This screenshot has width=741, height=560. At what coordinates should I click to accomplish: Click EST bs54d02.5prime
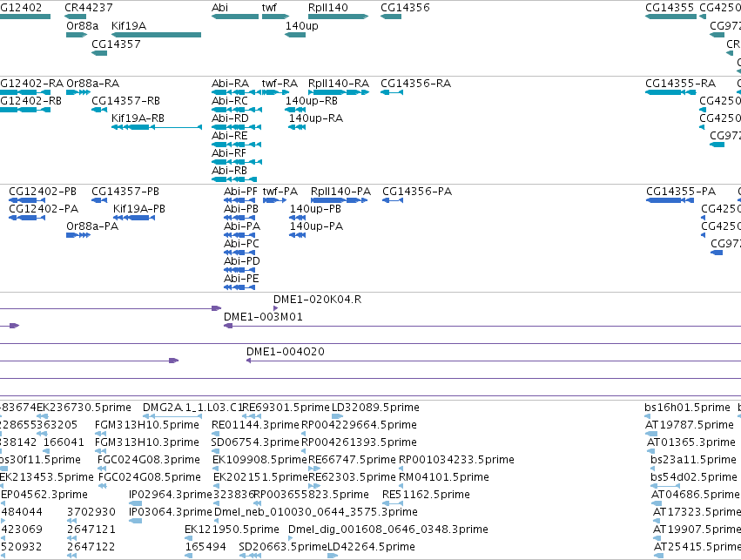[694, 478]
